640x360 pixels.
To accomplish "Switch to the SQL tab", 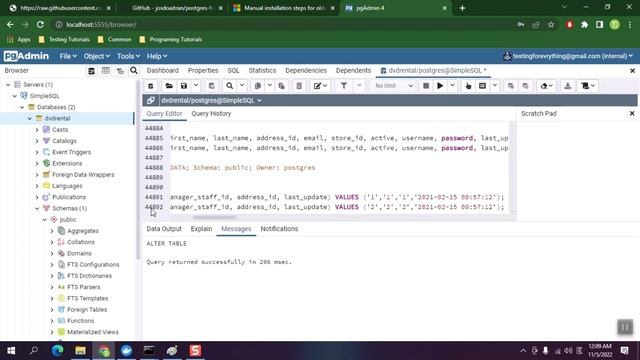I will pos(233,71).
